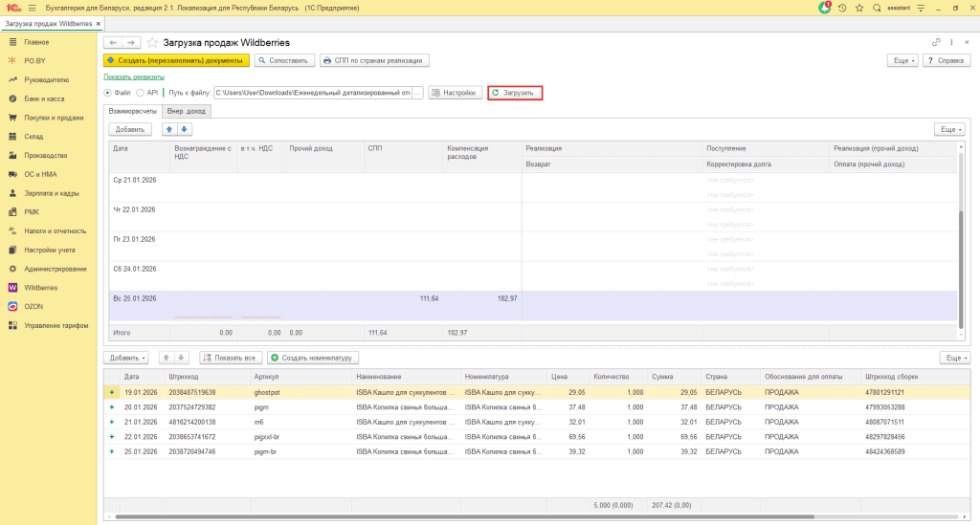Click СПП по странам реализации button
980x525 pixels.
374,60
